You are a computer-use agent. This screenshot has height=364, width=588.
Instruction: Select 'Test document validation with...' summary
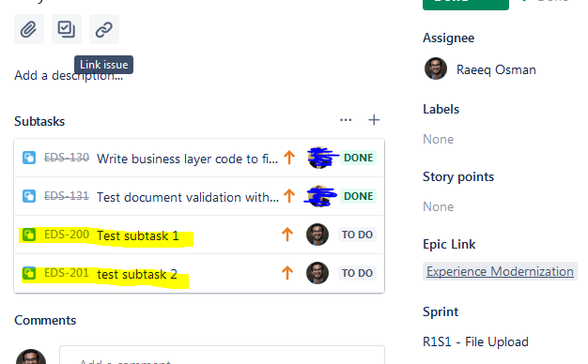(x=188, y=197)
